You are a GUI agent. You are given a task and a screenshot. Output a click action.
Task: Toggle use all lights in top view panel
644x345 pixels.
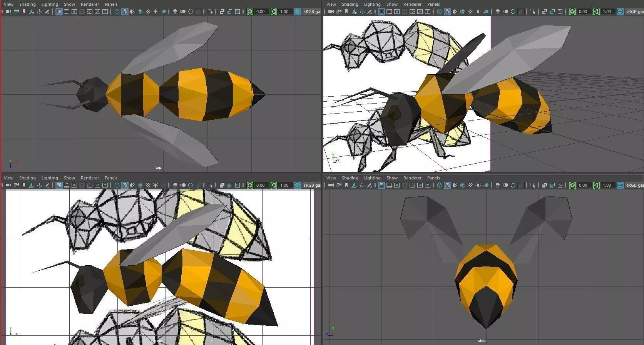tap(156, 12)
